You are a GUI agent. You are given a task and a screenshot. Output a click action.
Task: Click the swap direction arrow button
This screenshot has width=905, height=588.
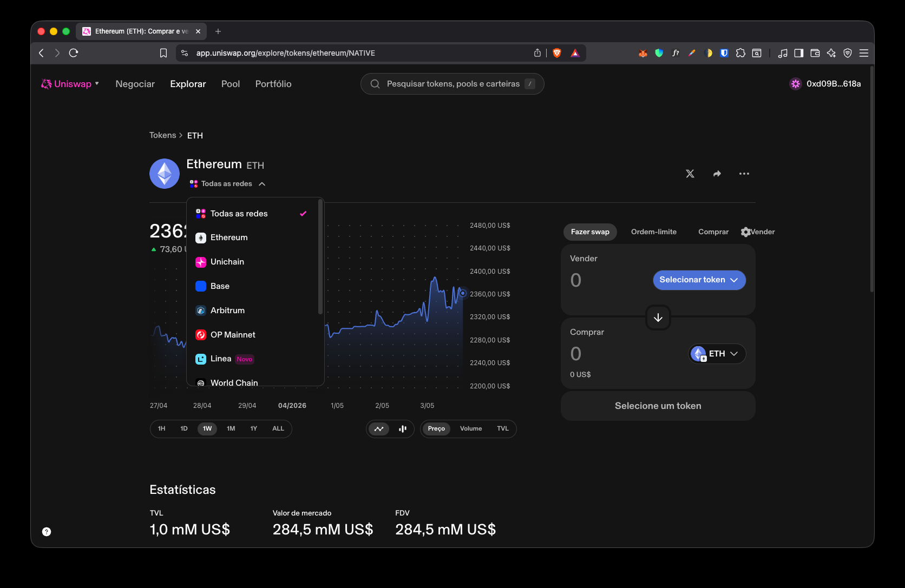[x=658, y=318]
